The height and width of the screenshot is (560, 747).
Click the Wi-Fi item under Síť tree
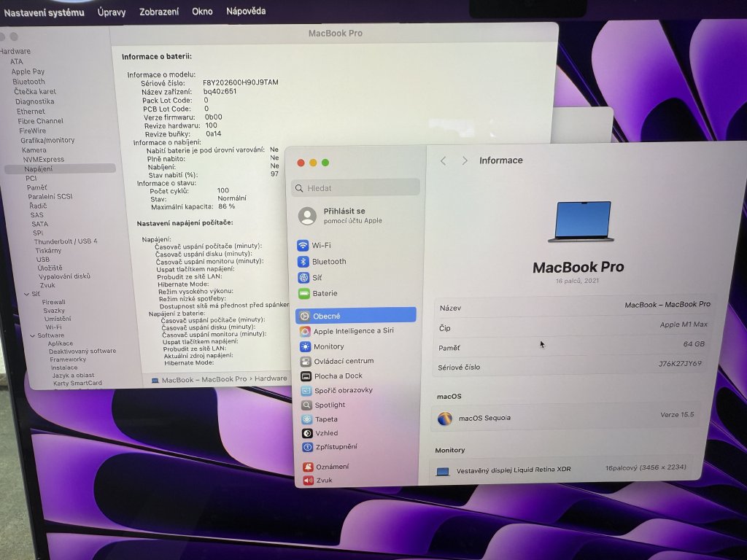pos(53,327)
